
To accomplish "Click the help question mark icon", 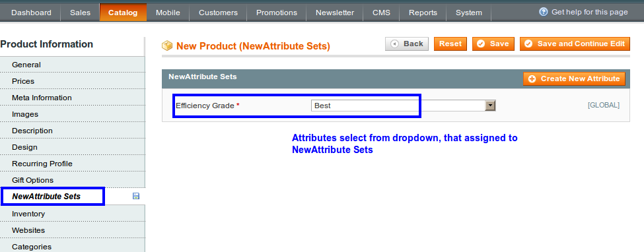I will pyautogui.click(x=544, y=12).
